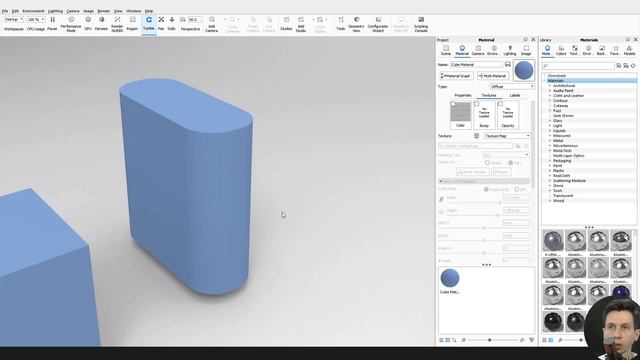Select the Glass library folder
Image resolution: width=640 pixels, height=360 pixels.
tap(558, 121)
